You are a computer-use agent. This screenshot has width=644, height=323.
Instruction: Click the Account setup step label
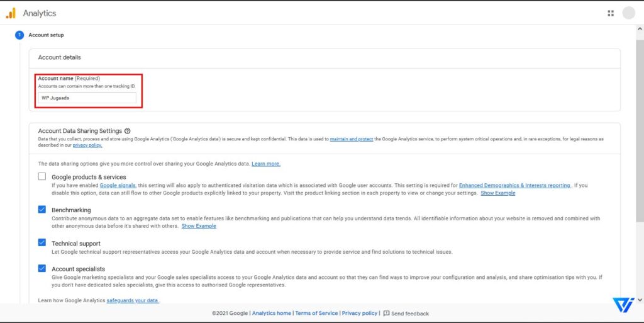click(46, 35)
